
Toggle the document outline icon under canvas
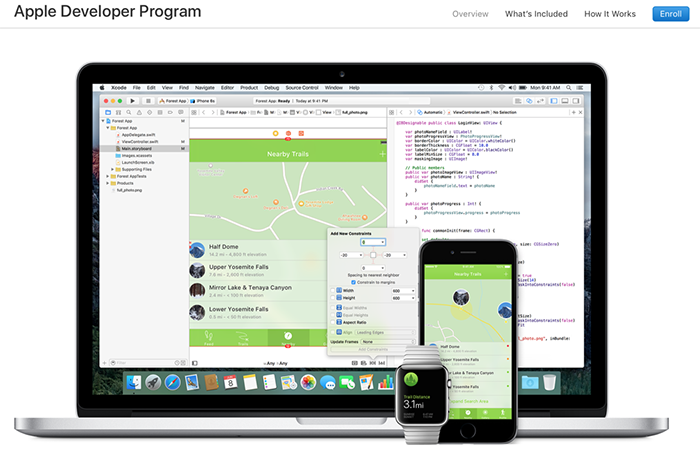coord(195,363)
